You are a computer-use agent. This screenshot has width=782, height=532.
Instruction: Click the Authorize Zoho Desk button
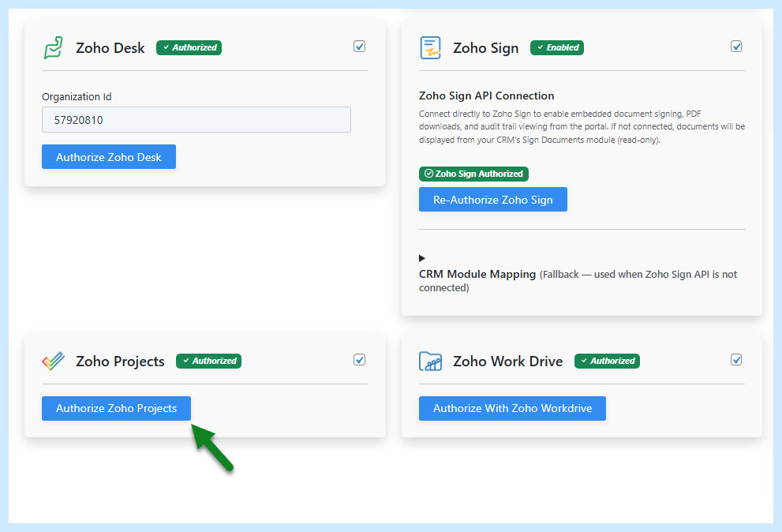[x=109, y=157]
